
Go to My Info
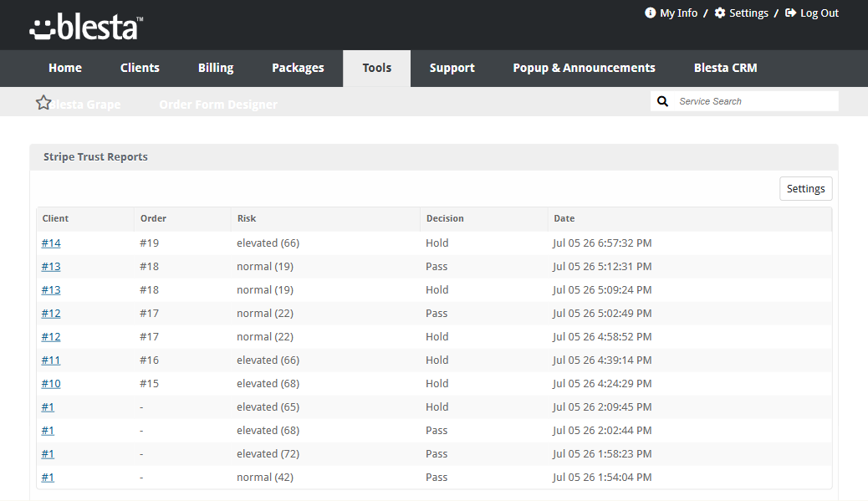(x=679, y=13)
